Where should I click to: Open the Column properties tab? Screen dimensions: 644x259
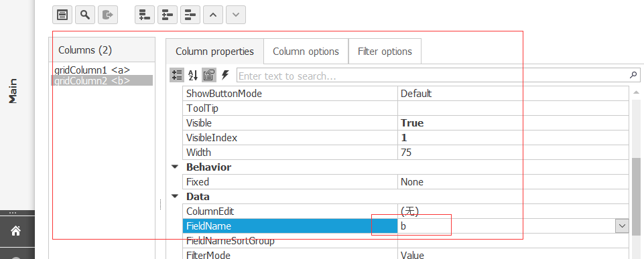[215, 52]
